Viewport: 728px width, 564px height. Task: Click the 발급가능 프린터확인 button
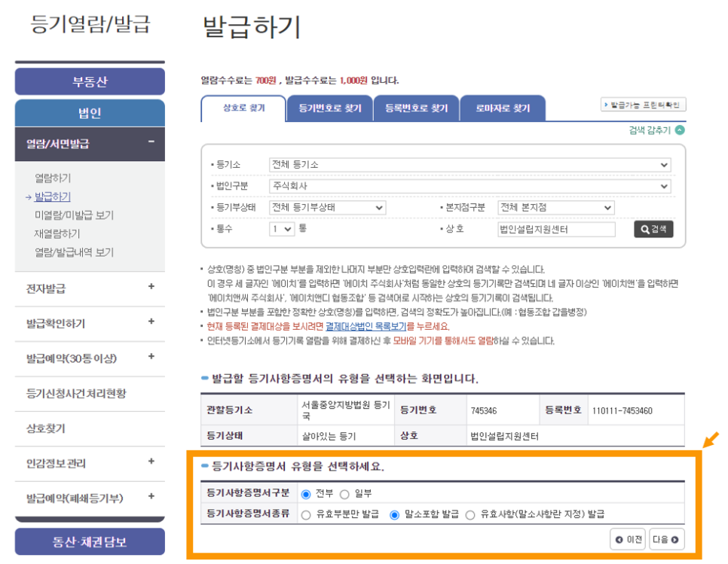coord(643,105)
